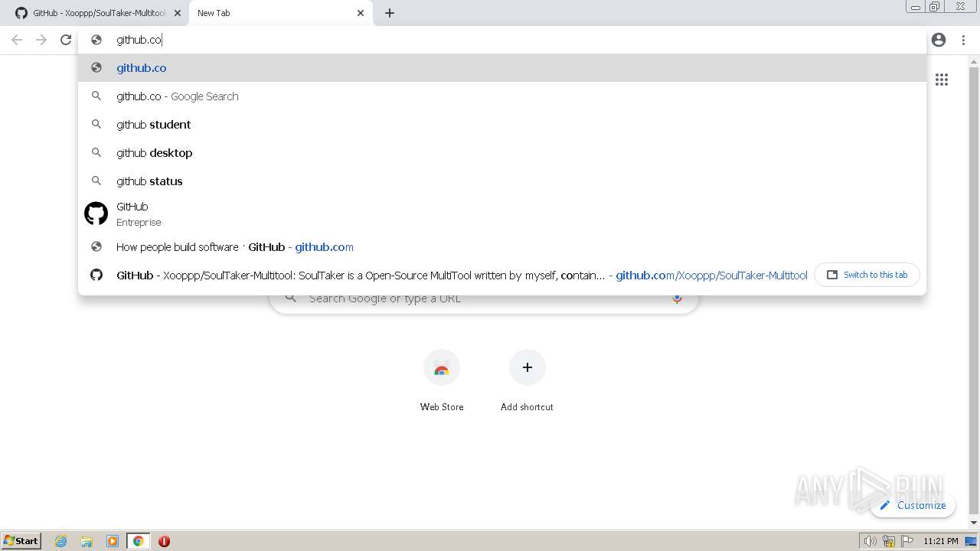980x551 pixels.
Task: Click the 11:21 PM system clock
Action: (x=941, y=541)
